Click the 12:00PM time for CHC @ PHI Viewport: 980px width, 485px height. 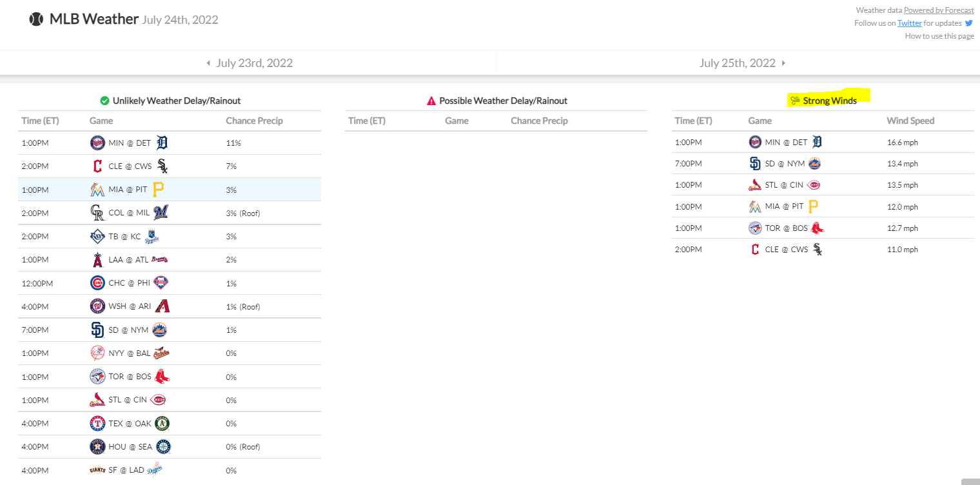click(x=37, y=283)
